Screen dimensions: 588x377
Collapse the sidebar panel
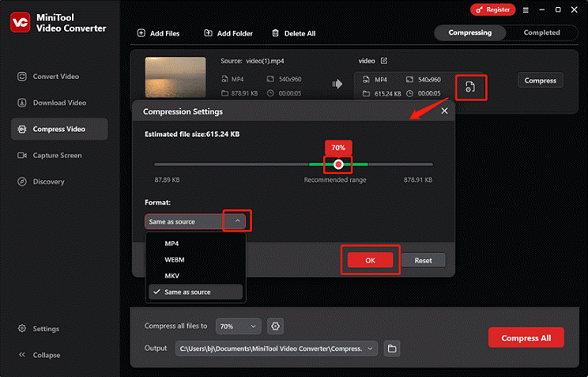40,355
